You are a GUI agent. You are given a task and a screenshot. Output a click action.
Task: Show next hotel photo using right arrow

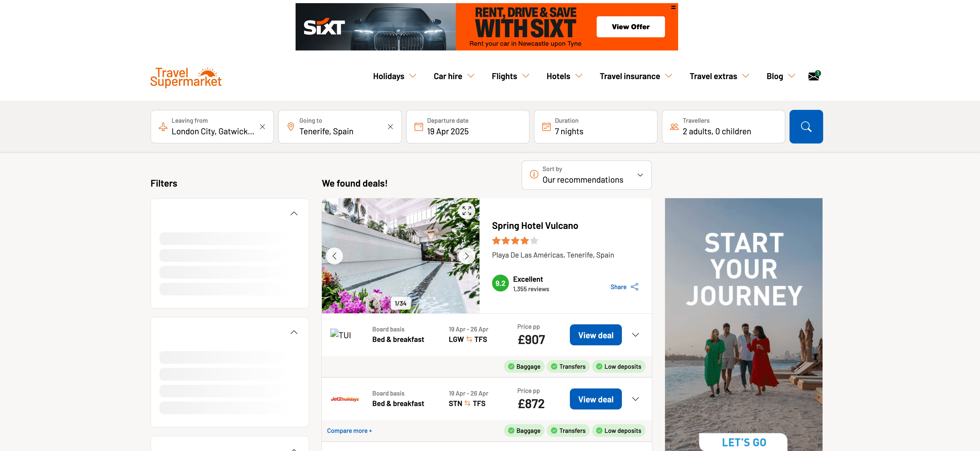click(467, 256)
